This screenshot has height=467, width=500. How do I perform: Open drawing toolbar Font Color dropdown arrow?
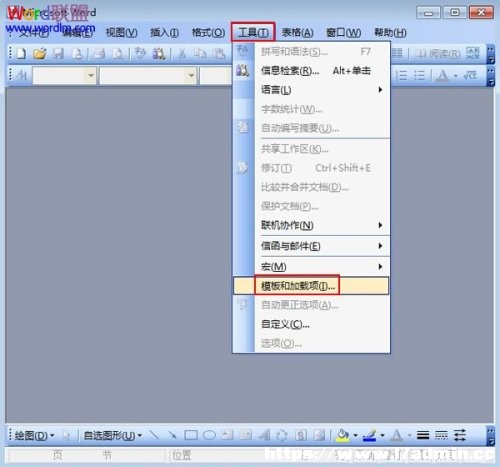tap(409, 435)
